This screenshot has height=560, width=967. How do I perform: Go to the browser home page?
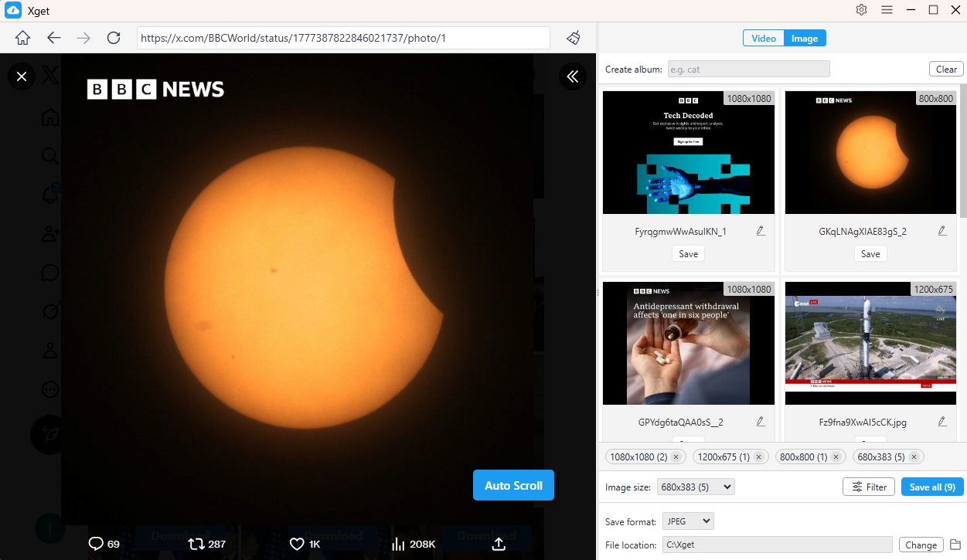click(x=23, y=38)
